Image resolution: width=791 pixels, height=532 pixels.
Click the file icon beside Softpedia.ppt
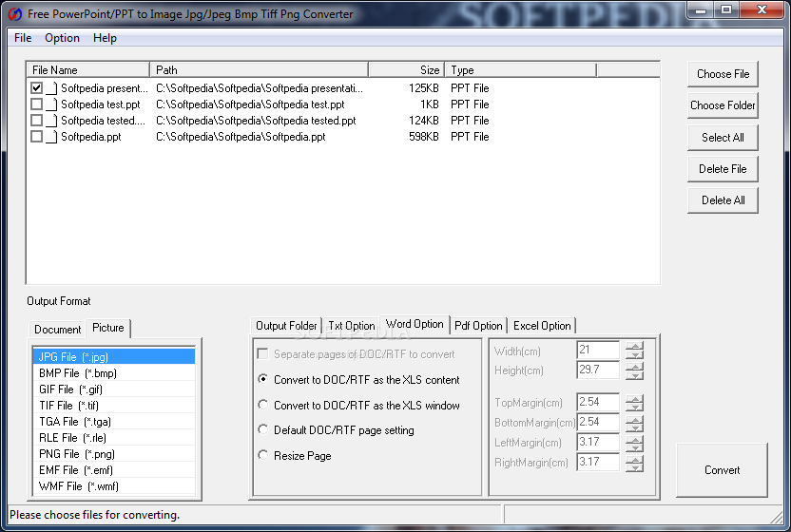point(51,137)
